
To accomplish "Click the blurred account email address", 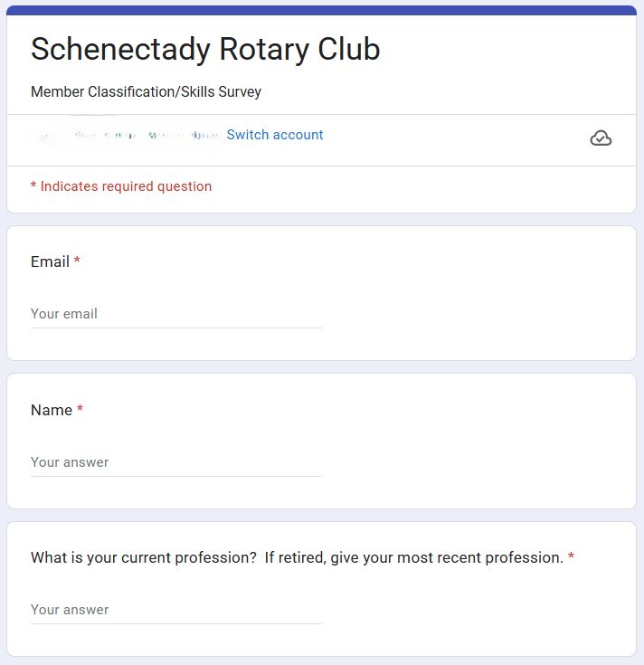I will (x=126, y=136).
